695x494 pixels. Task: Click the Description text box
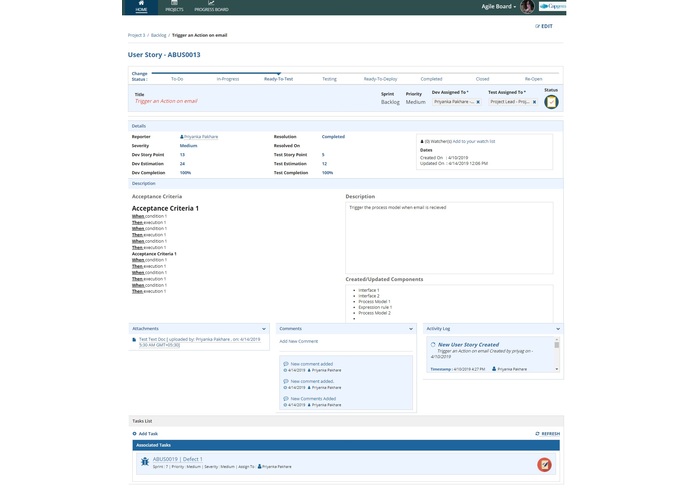449,238
